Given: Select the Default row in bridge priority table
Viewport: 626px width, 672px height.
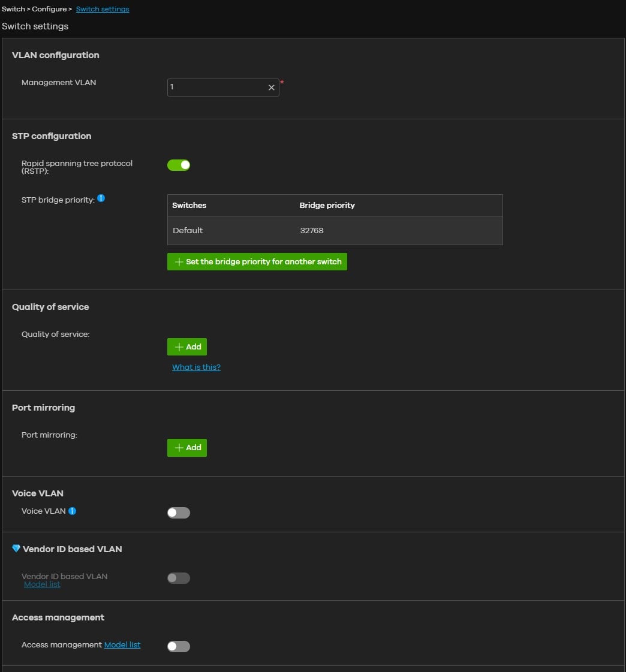Looking at the screenshot, I should pos(188,231).
